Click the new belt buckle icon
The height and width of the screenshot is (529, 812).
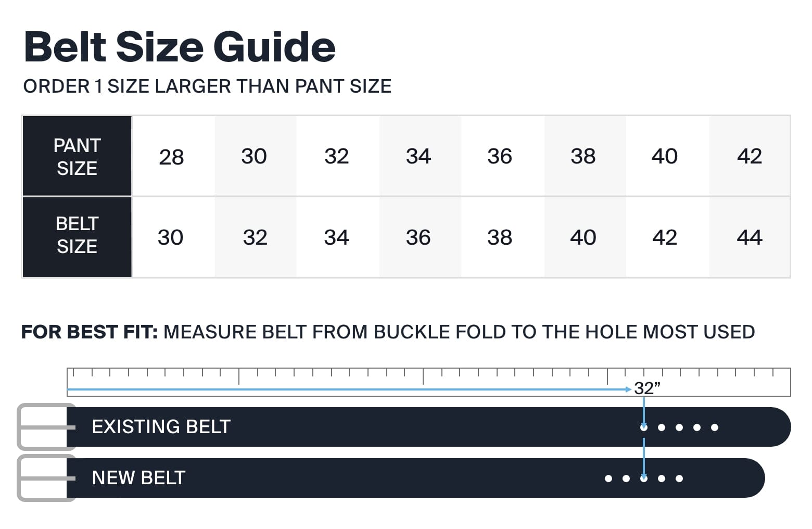coord(46,478)
